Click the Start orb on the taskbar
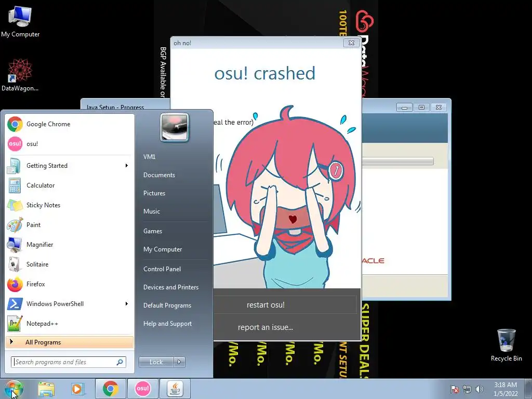The height and width of the screenshot is (399, 532). click(14, 389)
